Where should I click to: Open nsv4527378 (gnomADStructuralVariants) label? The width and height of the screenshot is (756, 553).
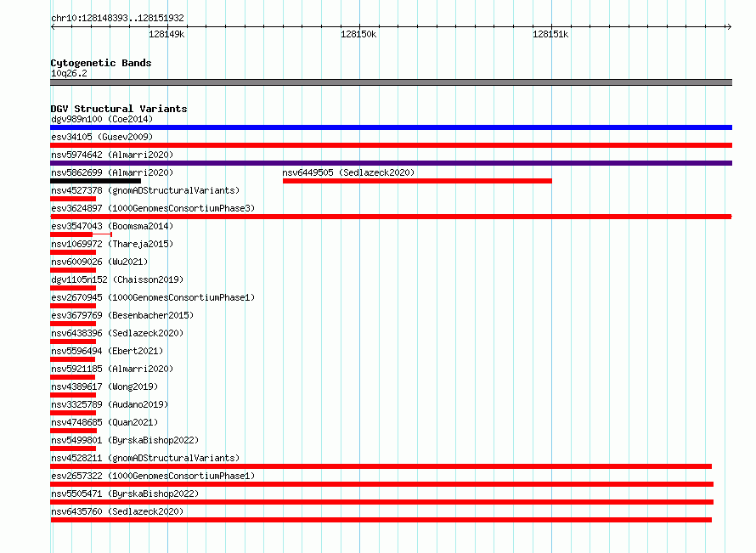click(145, 190)
